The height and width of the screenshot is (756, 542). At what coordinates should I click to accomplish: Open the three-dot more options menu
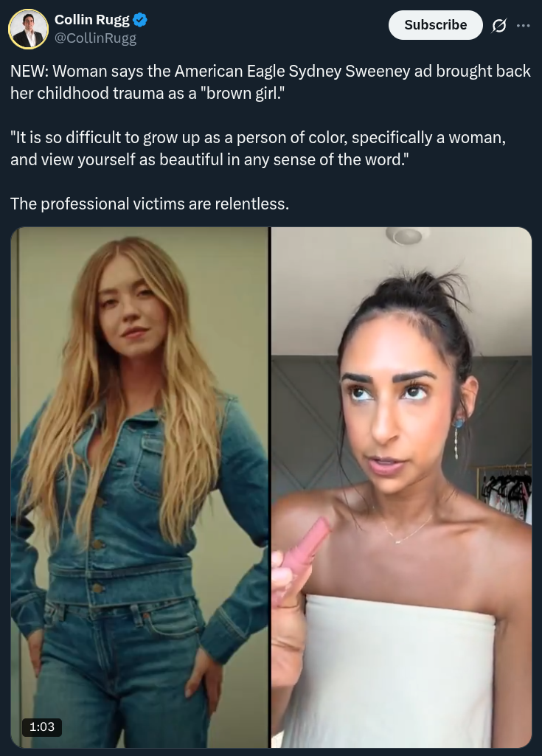pyautogui.click(x=523, y=25)
